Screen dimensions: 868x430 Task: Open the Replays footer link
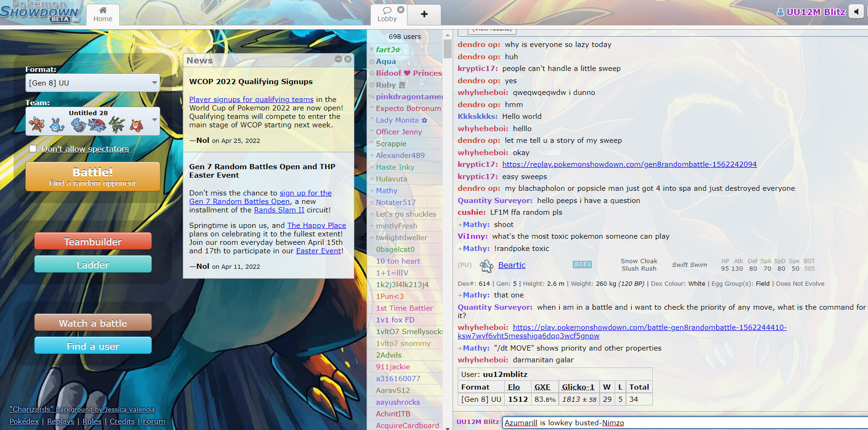click(61, 422)
